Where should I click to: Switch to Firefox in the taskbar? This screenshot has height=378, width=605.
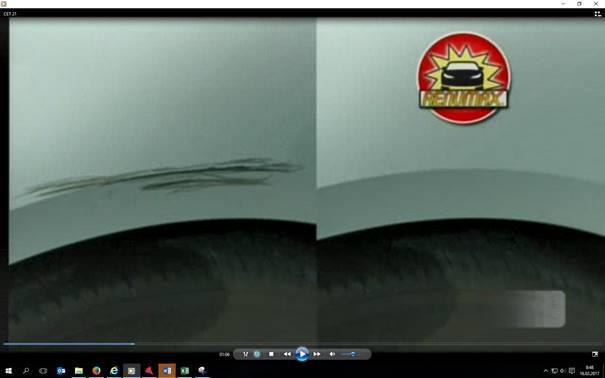(x=96, y=371)
